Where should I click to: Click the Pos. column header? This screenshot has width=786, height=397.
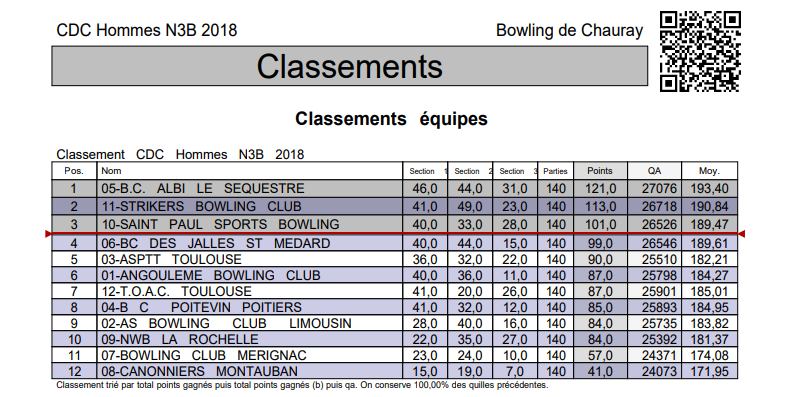(74, 171)
